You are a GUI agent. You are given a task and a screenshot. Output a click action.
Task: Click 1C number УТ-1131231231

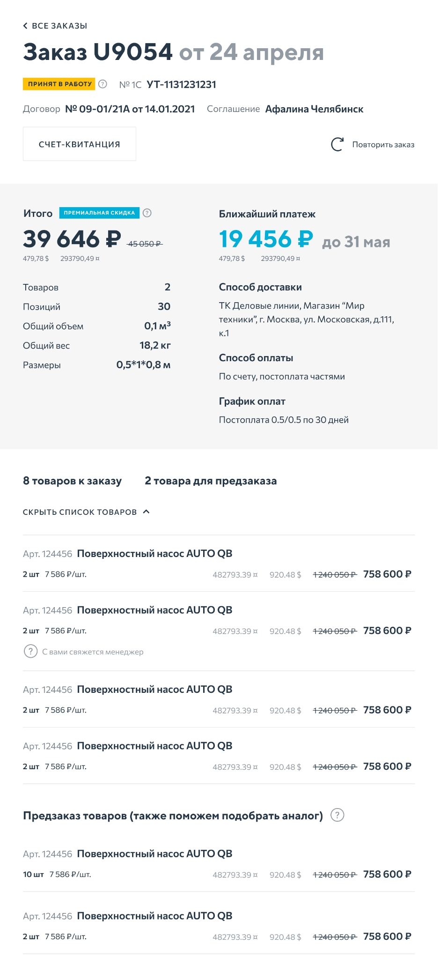point(181,84)
